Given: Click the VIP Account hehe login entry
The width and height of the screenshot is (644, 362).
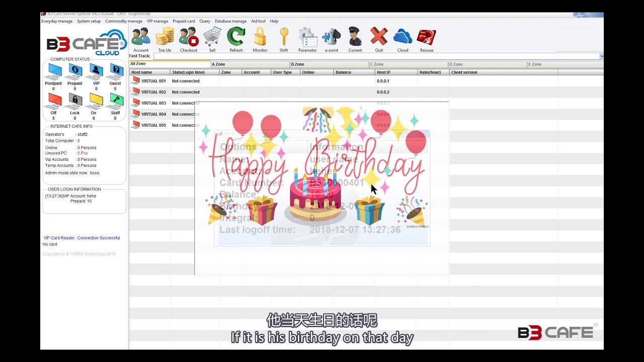Looking at the screenshot, I should tap(70, 196).
